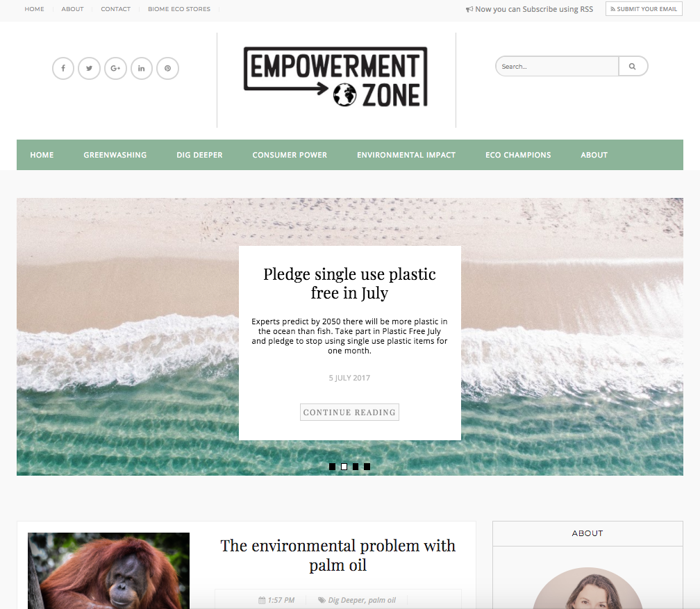Click the Empowerment Zone logo
Screen dimensions: 700x609
tap(335, 77)
